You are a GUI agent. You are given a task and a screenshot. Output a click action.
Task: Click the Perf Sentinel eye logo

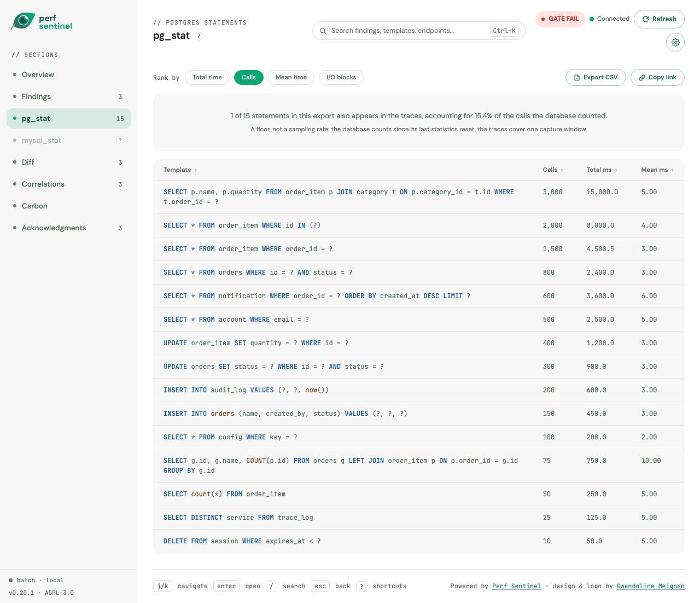(x=23, y=21)
